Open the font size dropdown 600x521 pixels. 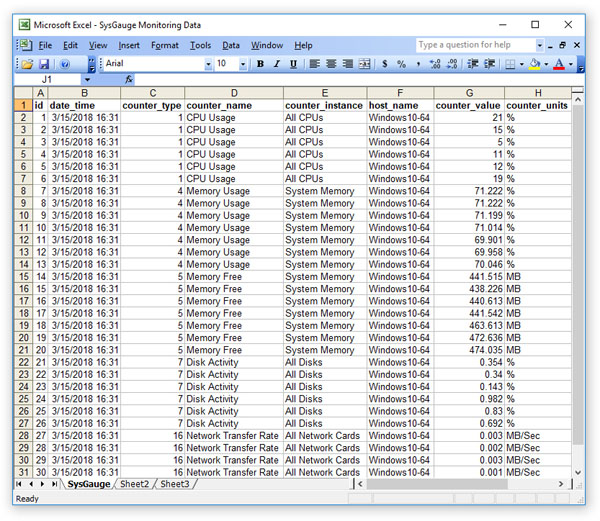point(243,64)
